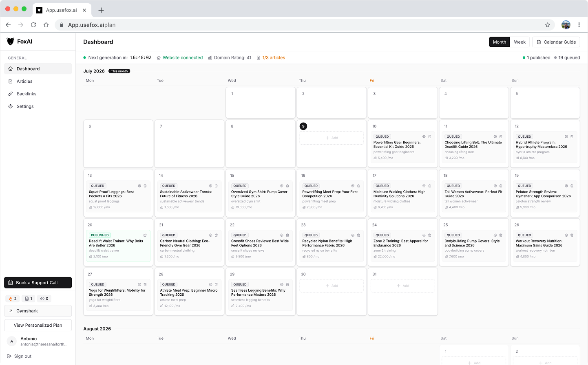View Personalized Plan

(x=38, y=325)
